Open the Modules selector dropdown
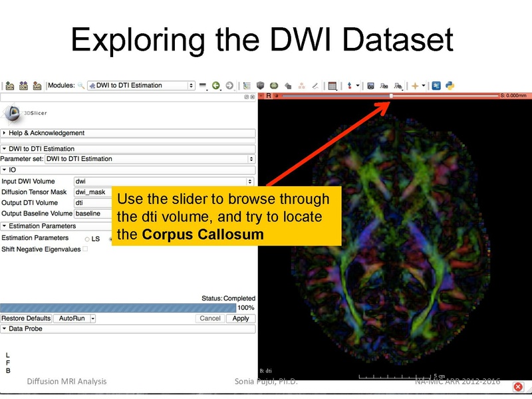532x399 pixels. (x=142, y=86)
